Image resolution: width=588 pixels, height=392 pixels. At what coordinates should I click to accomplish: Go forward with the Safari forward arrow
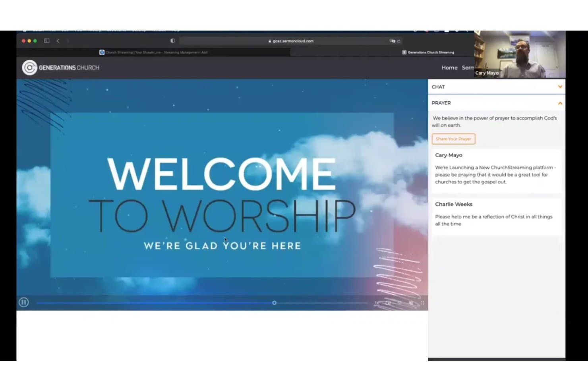(68, 41)
